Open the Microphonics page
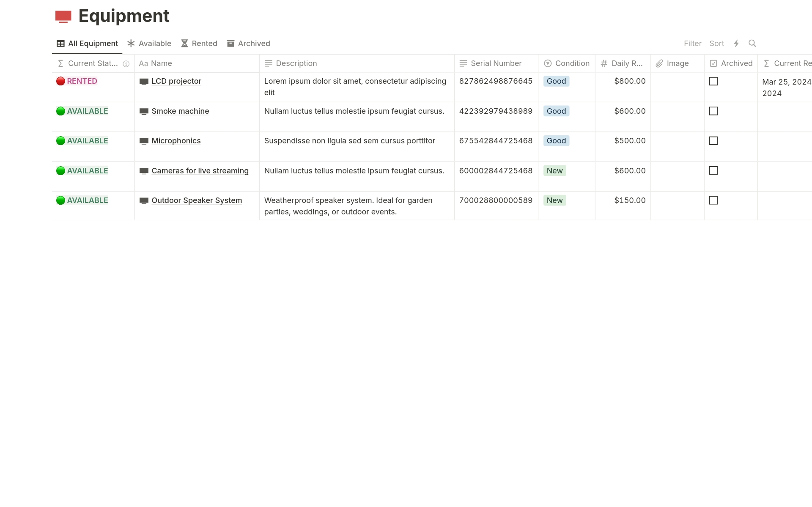This screenshot has height=507, width=812. pos(176,141)
